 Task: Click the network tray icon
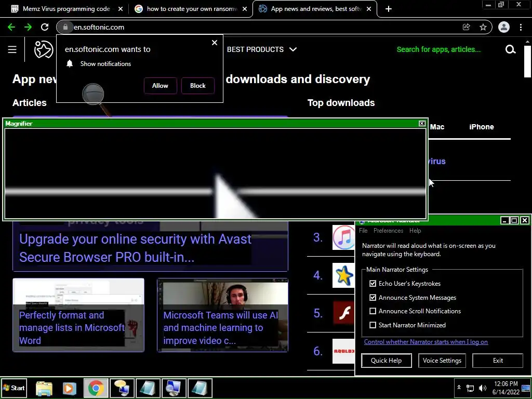tap(470, 388)
